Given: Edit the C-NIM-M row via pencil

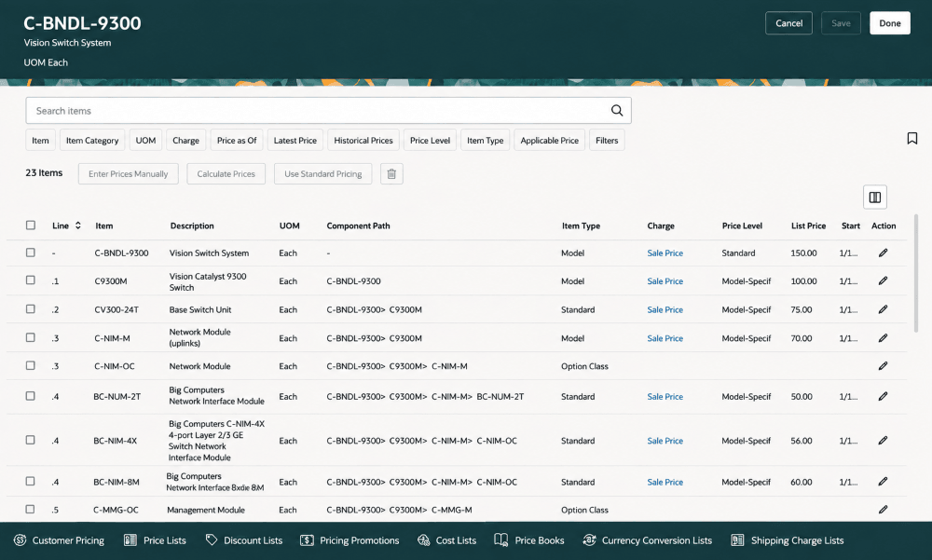Looking at the screenshot, I should pos(884,338).
